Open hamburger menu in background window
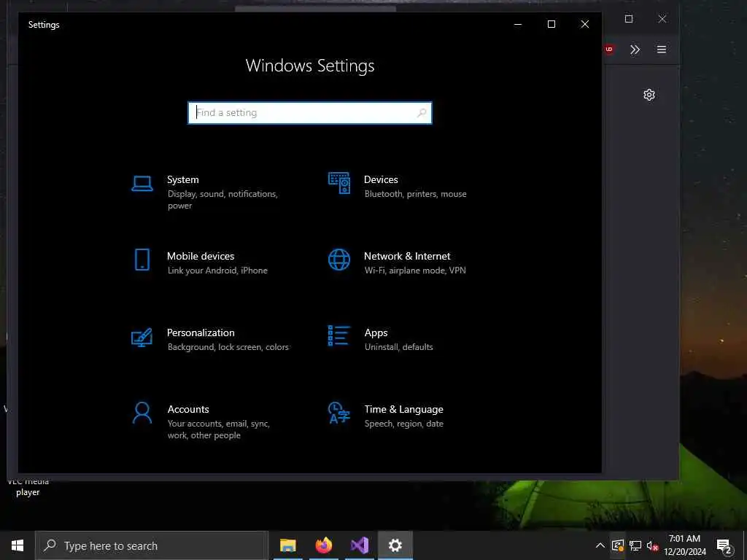The width and height of the screenshot is (747, 560). 661,50
